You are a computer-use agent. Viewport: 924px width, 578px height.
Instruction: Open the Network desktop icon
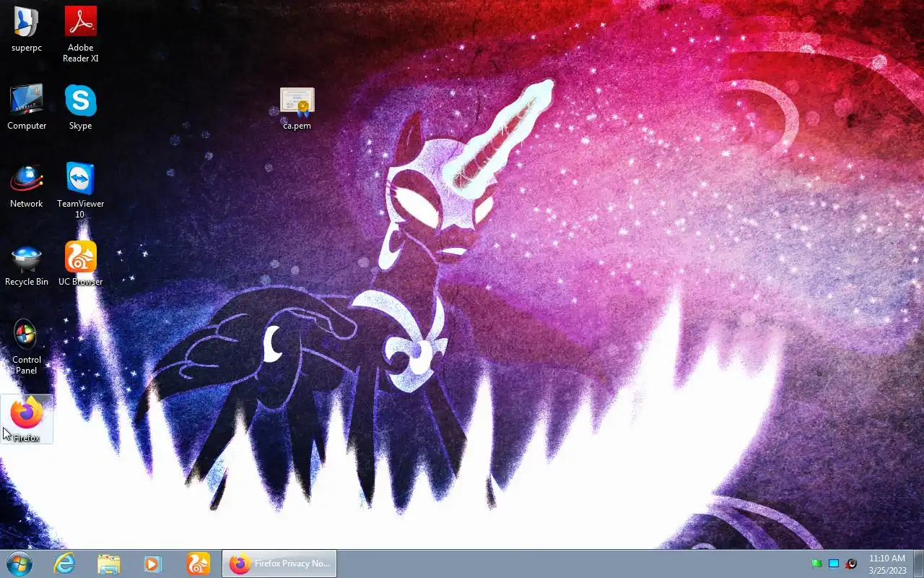[27, 186]
